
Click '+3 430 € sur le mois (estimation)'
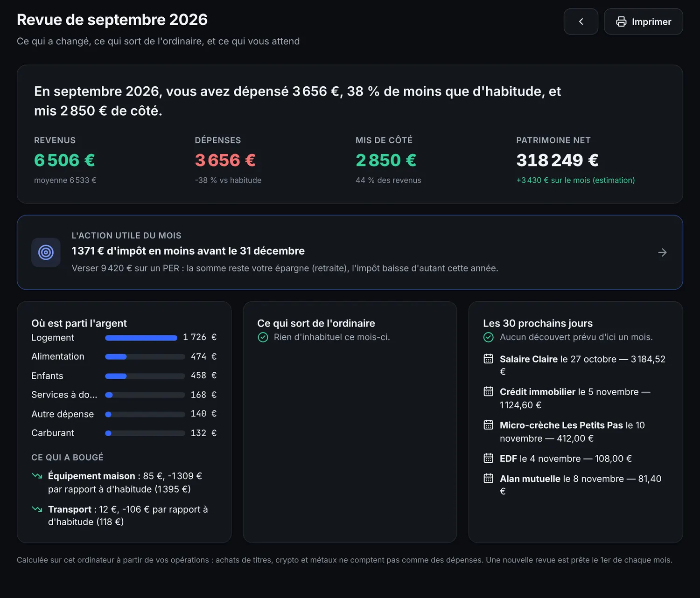point(575,180)
